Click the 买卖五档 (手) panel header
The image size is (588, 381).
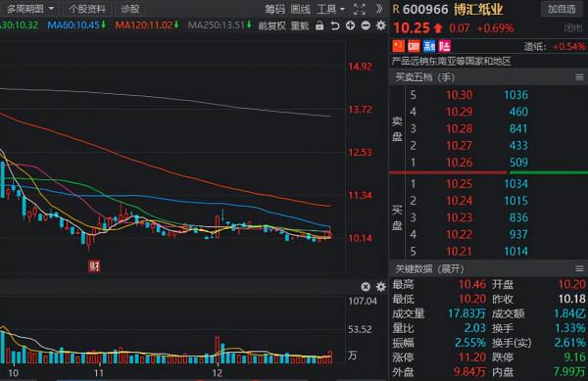tap(425, 77)
